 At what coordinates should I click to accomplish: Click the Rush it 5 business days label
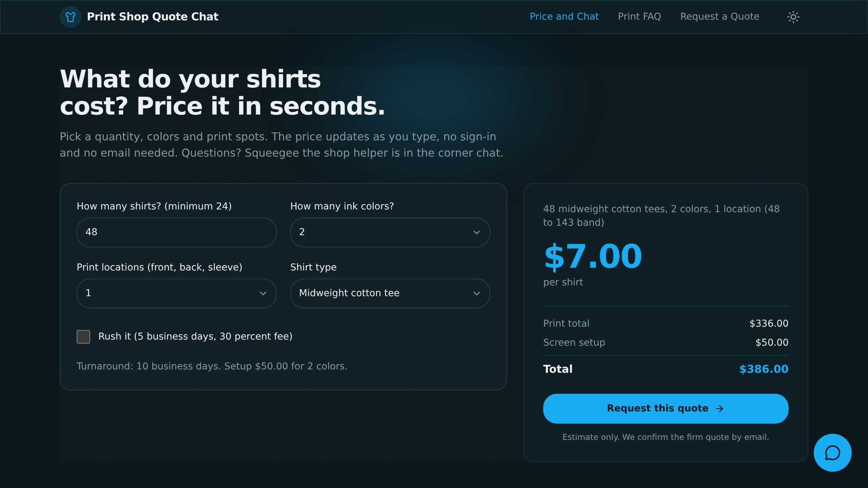point(195,336)
